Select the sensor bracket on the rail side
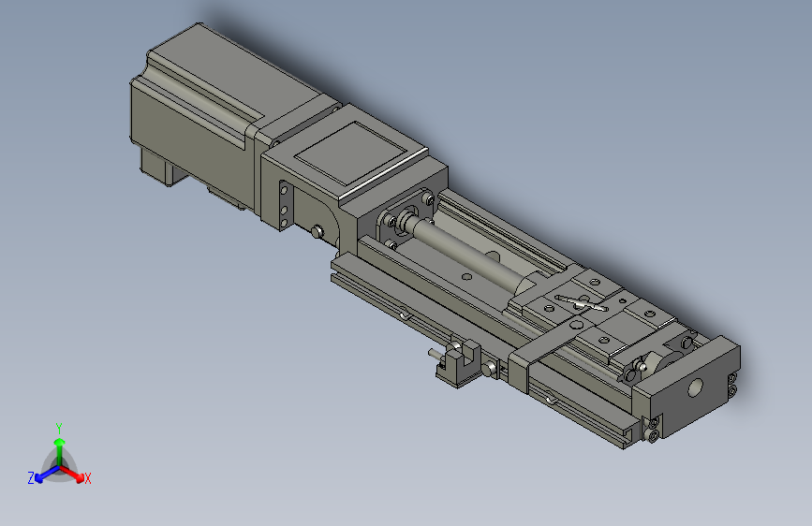 click(x=459, y=362)
